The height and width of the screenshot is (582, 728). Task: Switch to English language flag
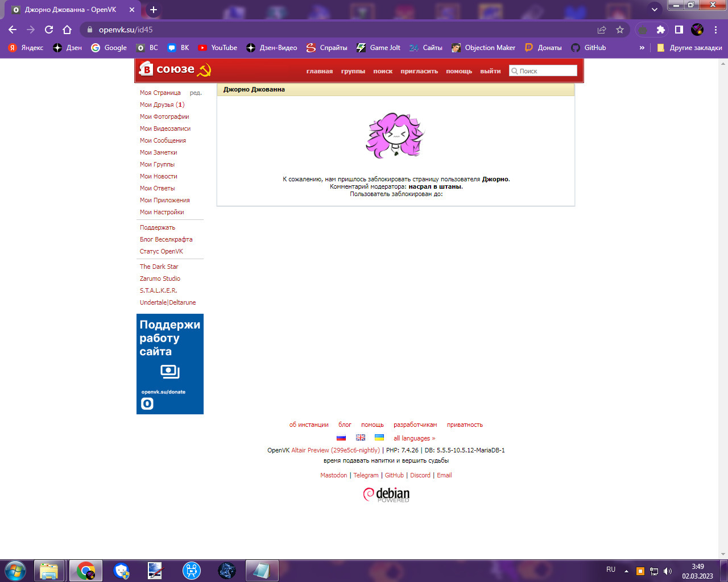(x=361, y=438)
